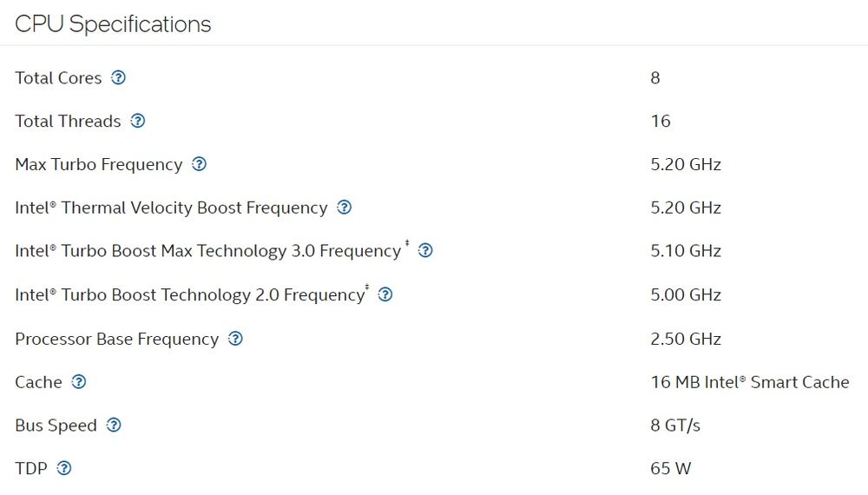
Task: Click the Processor Base Frequency help icon
Action: point(235,339)
